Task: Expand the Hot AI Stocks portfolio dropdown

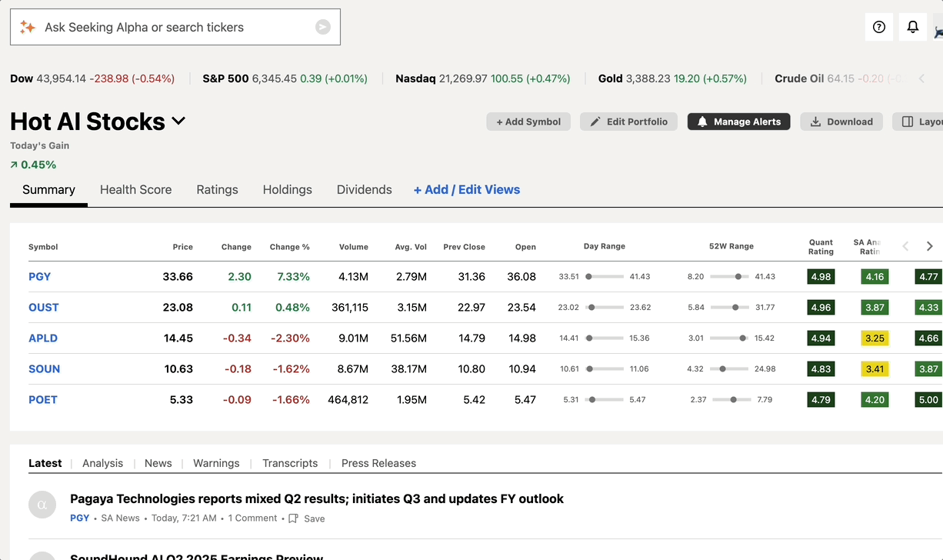Action: 178,122
